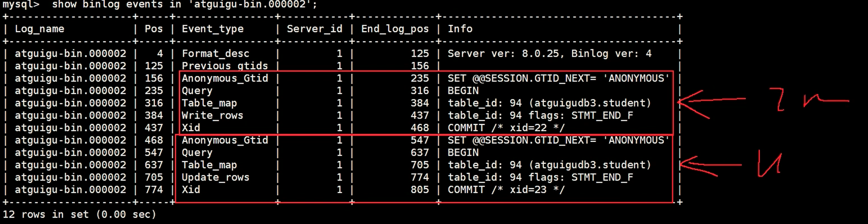Select the COMMIT xid=23 info text

(x=506, y=190)
